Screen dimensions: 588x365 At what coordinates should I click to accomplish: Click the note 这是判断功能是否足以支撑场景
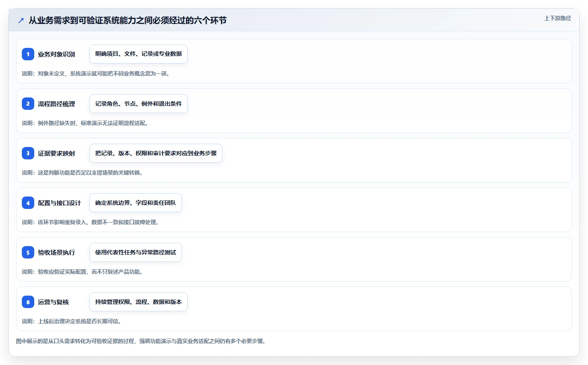[82, 173]
